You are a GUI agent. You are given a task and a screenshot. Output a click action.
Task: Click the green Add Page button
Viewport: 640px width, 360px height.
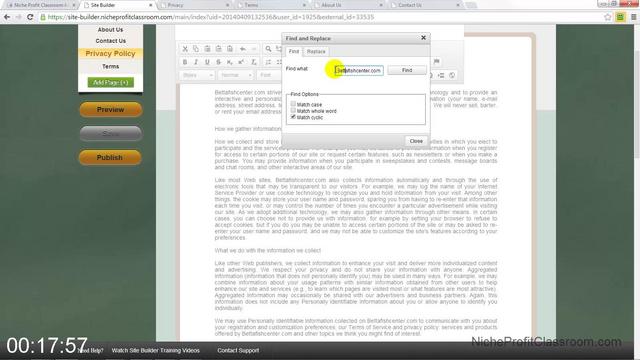[x=111, y=82]
